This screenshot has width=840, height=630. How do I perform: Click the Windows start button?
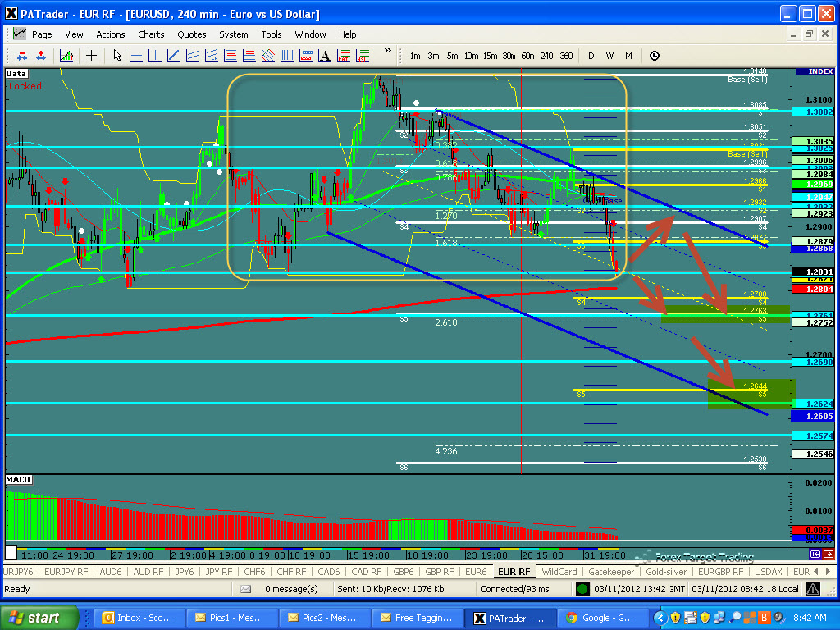(39, 618)
